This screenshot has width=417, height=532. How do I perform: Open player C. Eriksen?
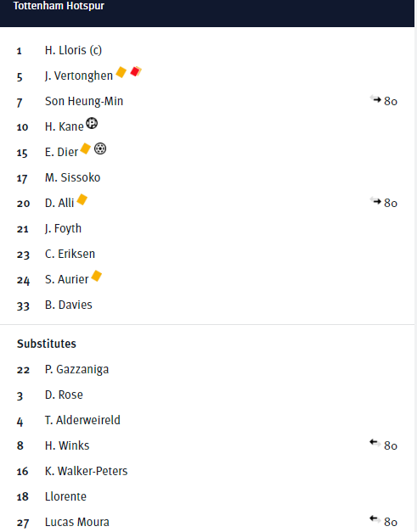pos(70,254)
